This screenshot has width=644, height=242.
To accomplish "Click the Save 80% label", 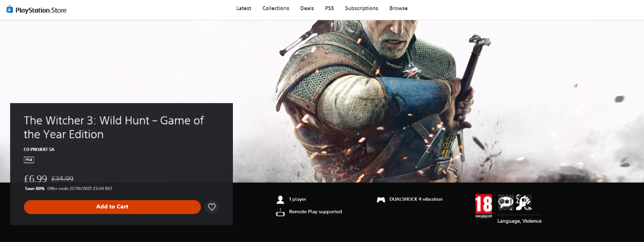I will [x=35, y=189].
